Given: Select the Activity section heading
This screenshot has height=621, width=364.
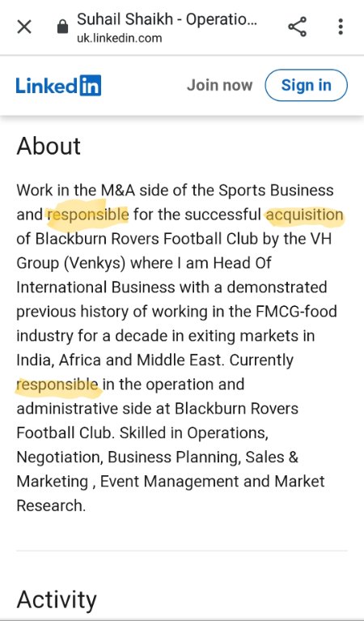Looking at the screenshot, I should pyautogui.click(x=57, y=599).
